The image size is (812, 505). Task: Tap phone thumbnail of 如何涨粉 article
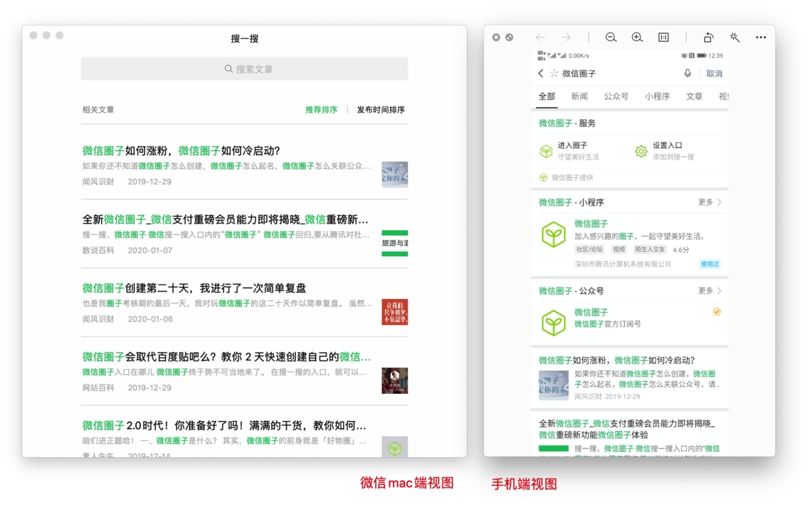(x=554, y=385)
